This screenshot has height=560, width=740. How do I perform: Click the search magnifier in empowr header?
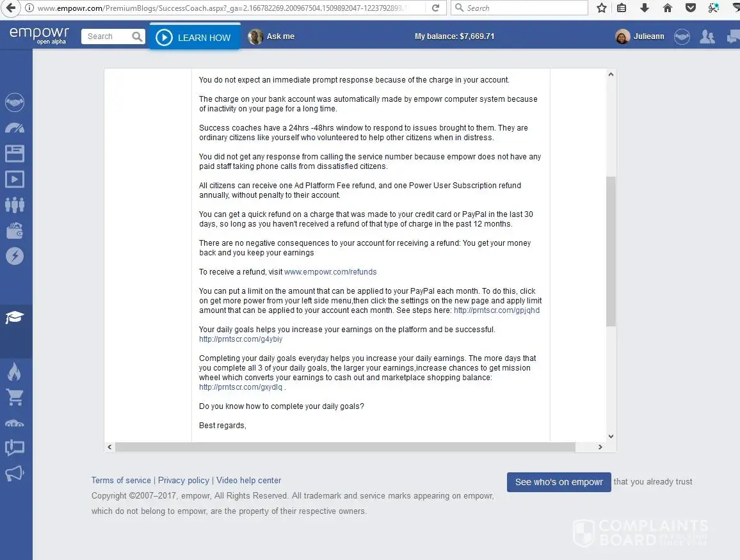click(137, 36)
